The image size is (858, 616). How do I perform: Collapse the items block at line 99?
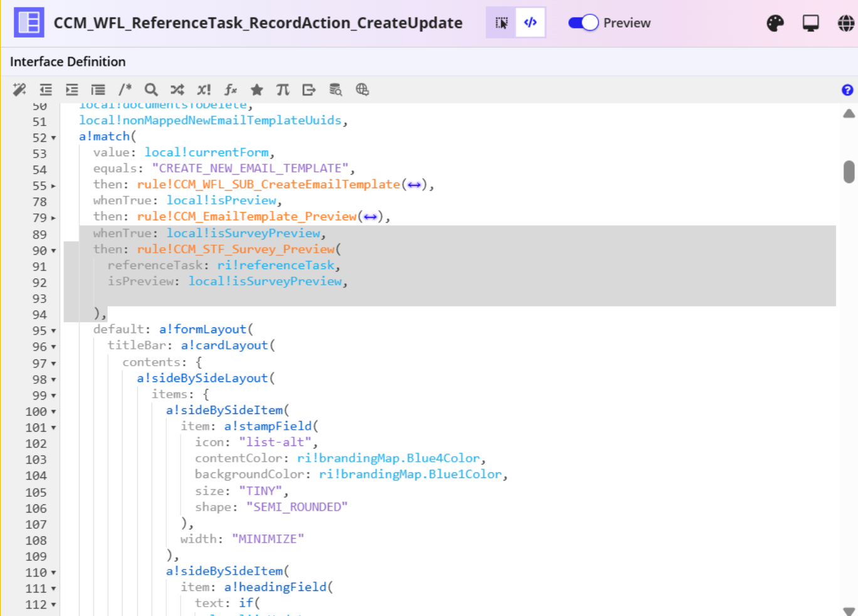coord(53,396)
